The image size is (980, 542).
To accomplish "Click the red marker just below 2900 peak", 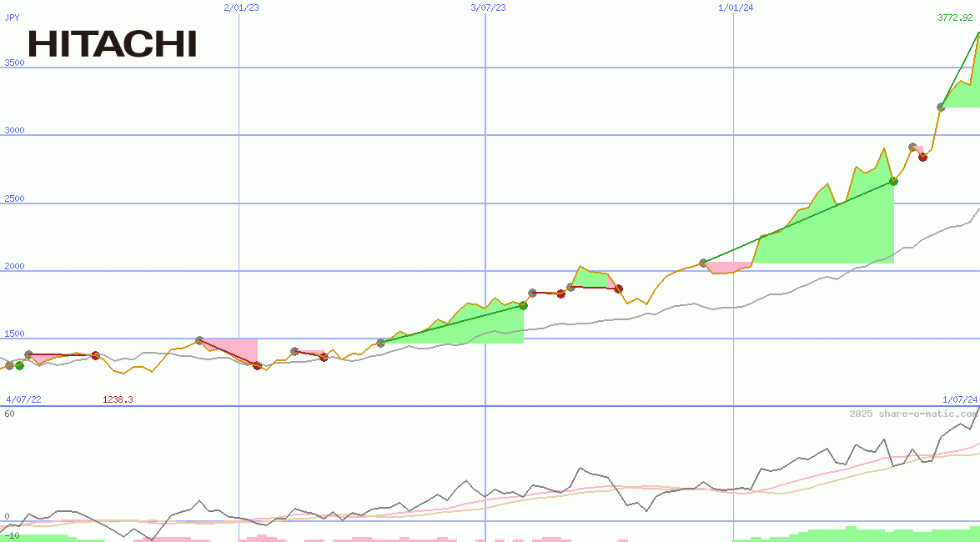I will (922, 157).
